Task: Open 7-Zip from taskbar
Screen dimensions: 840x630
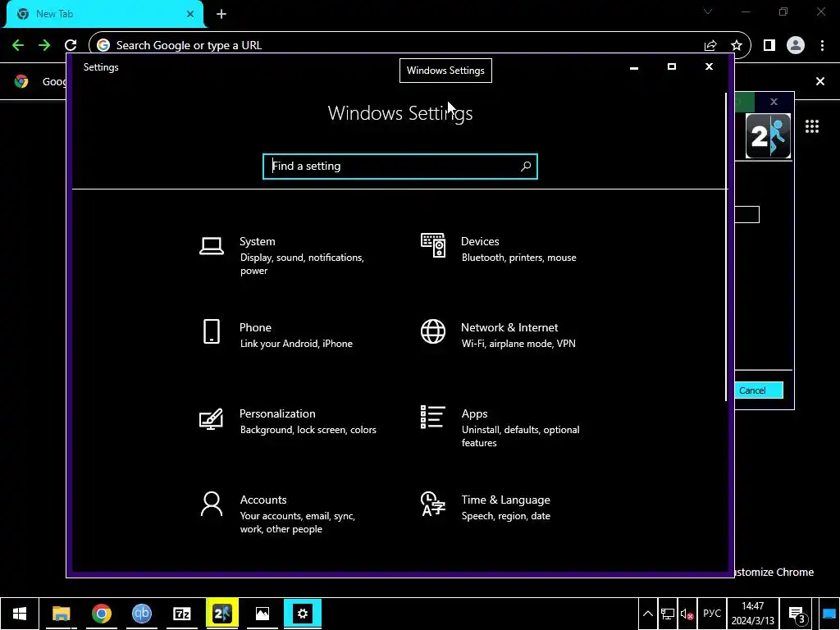Action: click(x=182, y=614)
